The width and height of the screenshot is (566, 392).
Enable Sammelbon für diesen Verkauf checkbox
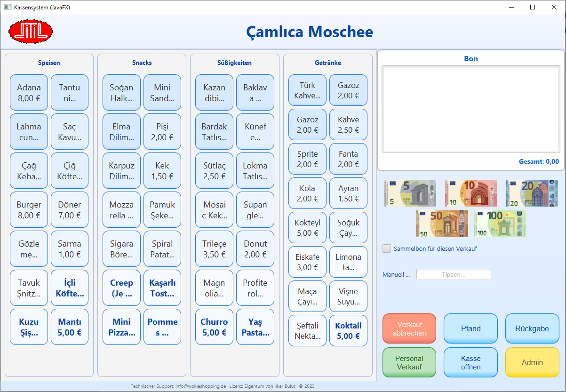point(387,248)
